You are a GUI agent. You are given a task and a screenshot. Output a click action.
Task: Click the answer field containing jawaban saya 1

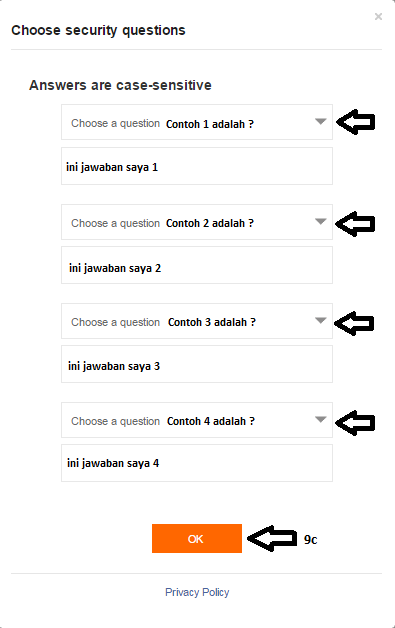click(x=197, y=166)
